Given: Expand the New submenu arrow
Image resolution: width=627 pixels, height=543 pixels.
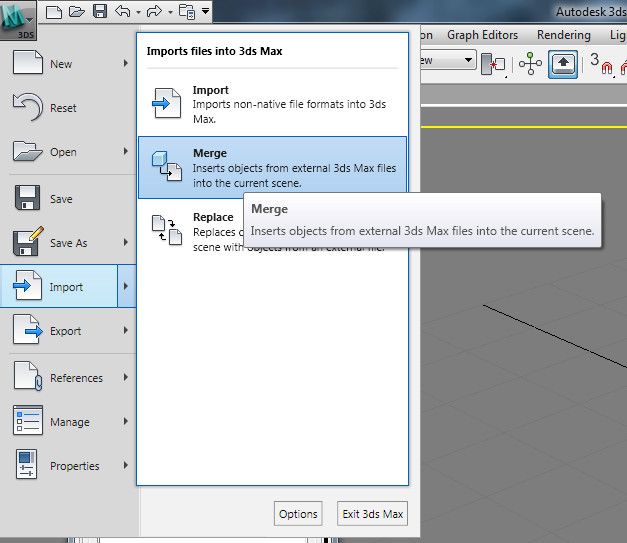Looking at the screenshot, I should click(126, 63).
